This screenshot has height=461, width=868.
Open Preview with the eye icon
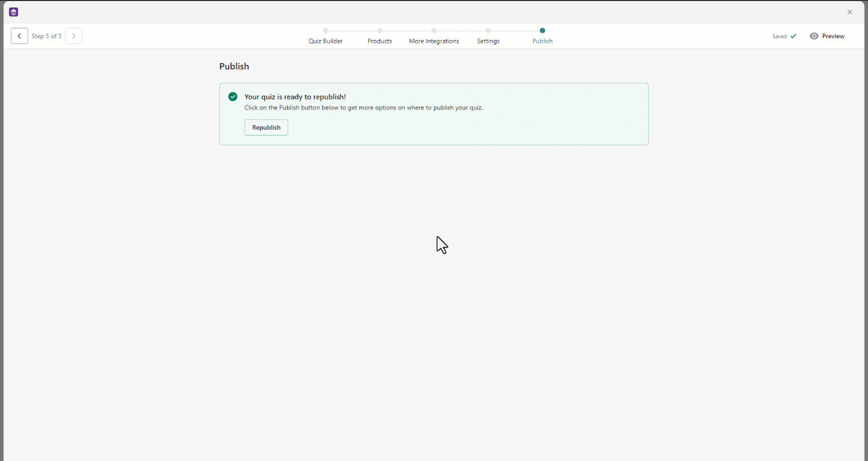tap(814, 36)
